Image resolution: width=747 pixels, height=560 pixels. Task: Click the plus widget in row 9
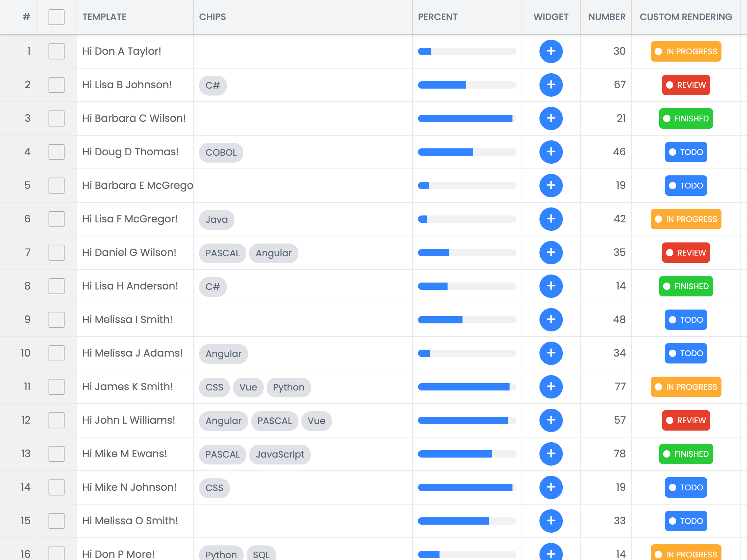coord(551,320)
